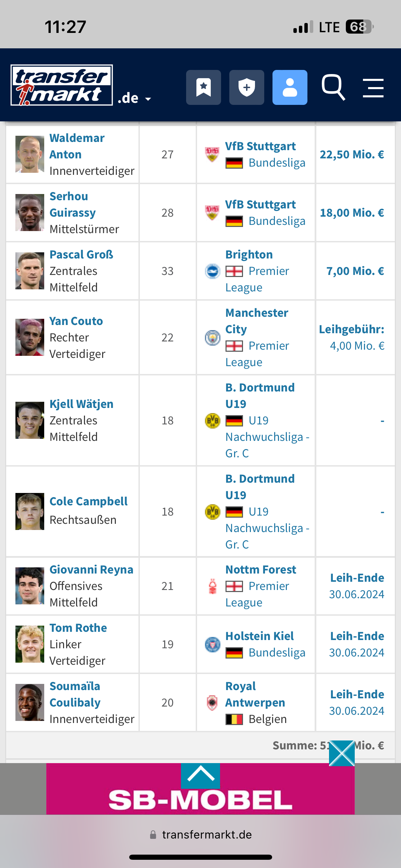Open the bookmark star watchlist icon

click(x=203, y=87)
